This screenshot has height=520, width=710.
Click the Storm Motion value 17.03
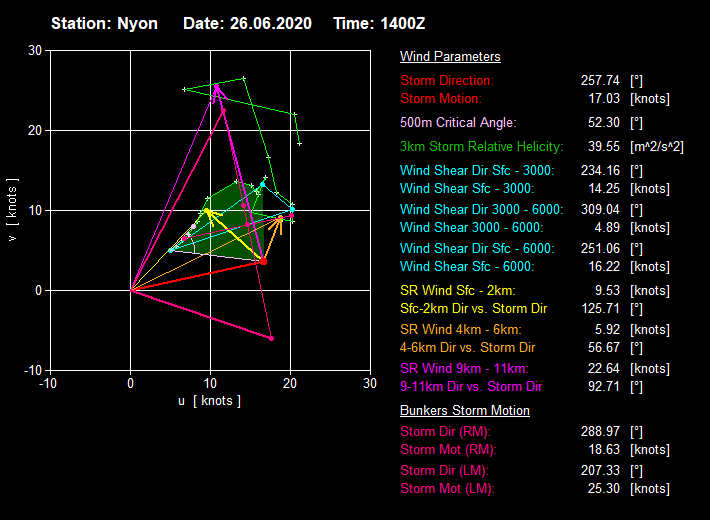[601, 98]
